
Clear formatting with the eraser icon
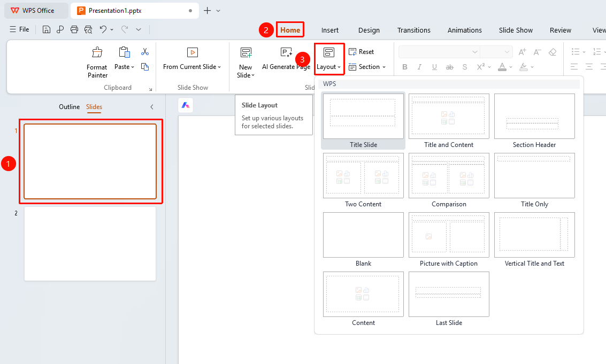[553, 52]
